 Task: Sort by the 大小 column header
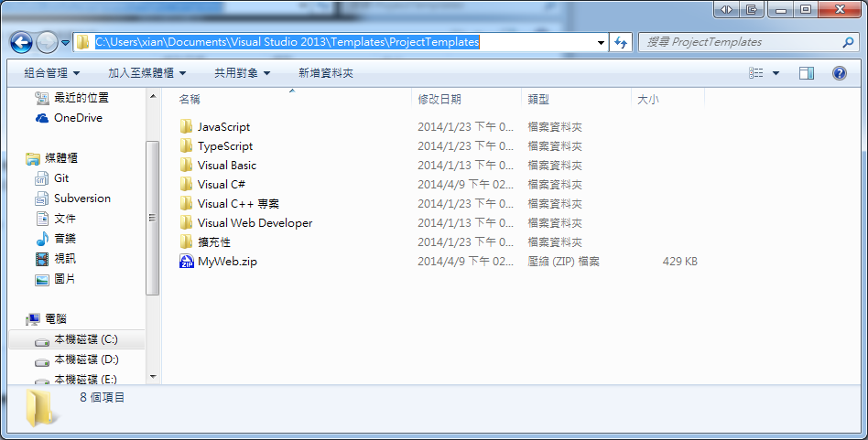click(x=667, y=100)
